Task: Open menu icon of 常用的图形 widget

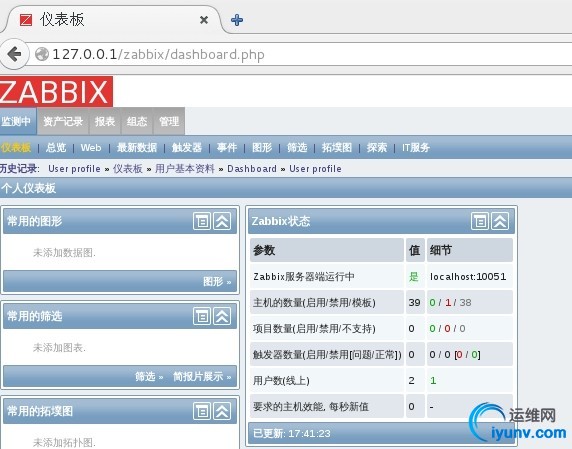Action: [x=202, y=221]
